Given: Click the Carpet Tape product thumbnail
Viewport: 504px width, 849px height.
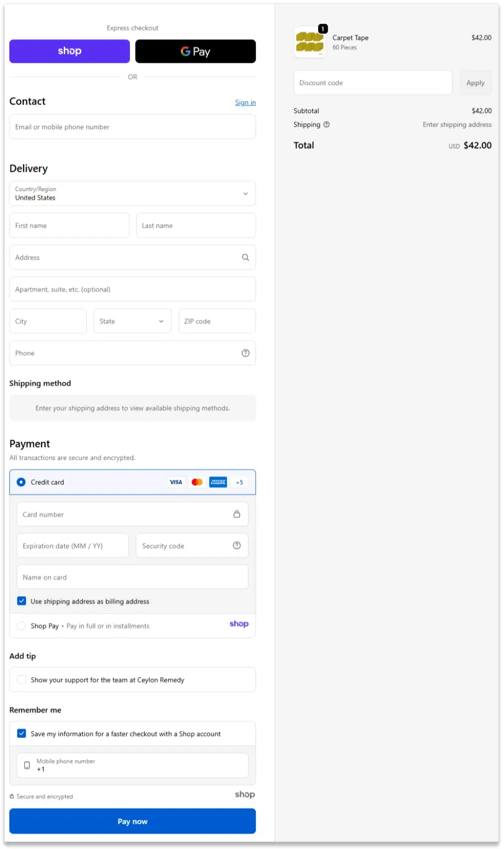Looking at the screenshot, I should [x=309, y=42].
